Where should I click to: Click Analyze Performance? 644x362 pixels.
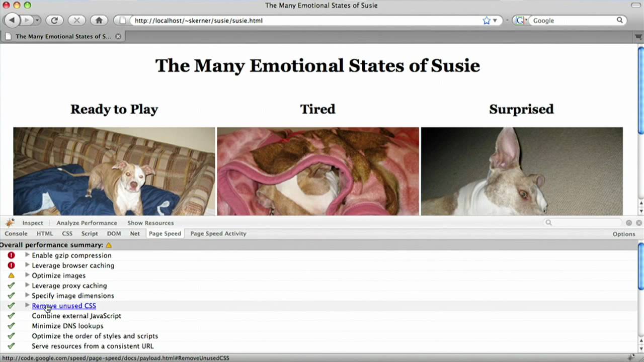coord(87,223)
